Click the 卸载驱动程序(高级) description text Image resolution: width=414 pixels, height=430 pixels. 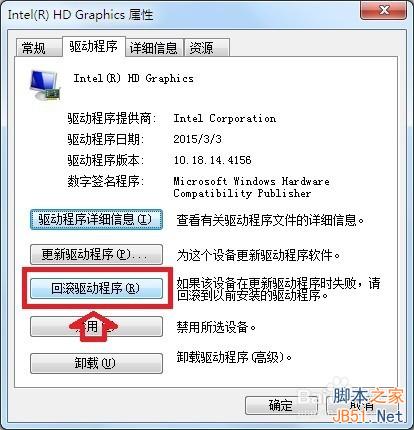click(x=234, y=358)
